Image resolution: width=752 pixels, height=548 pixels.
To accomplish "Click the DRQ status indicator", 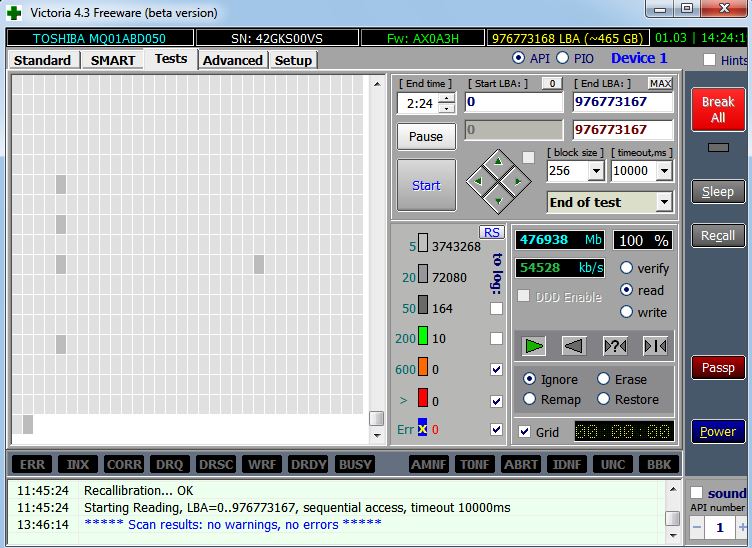I will [x=170, y=464].
